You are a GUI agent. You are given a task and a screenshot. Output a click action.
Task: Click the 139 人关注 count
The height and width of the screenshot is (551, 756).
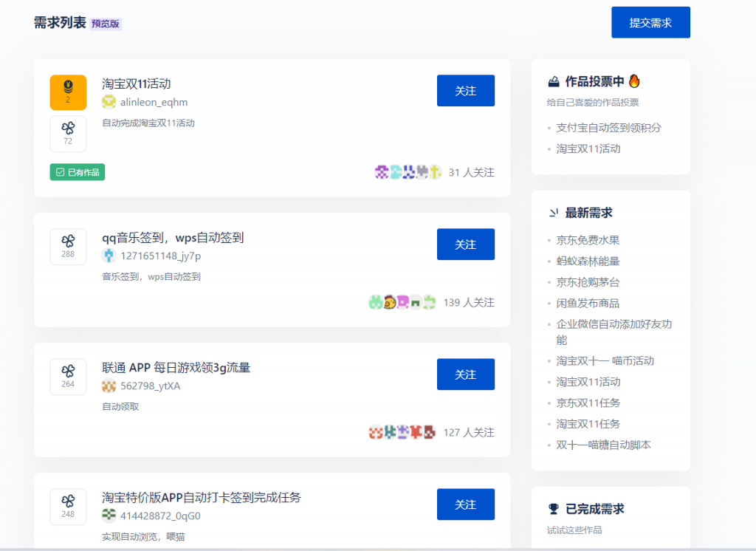coord(469,303)
